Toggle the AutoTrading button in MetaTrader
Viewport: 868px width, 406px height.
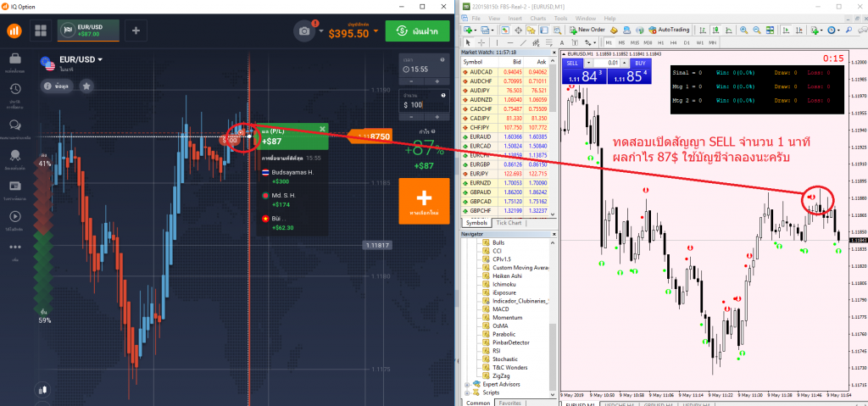(669, 30)
